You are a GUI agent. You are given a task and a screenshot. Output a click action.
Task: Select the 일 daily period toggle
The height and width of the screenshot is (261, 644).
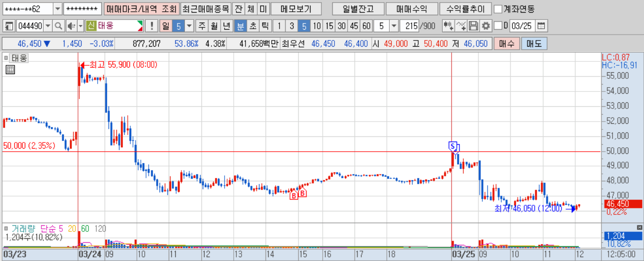tap(166, 26)
